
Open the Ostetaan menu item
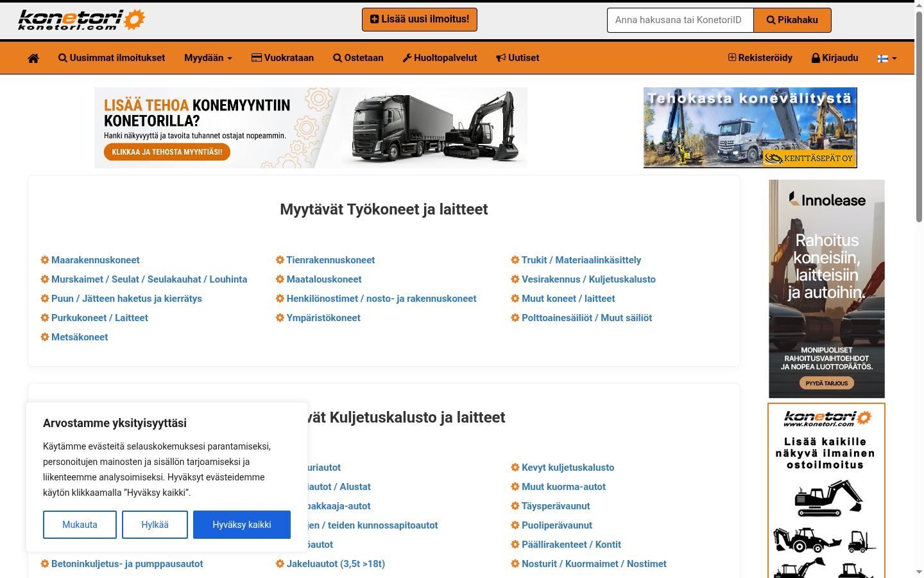[x=358, y=58]
